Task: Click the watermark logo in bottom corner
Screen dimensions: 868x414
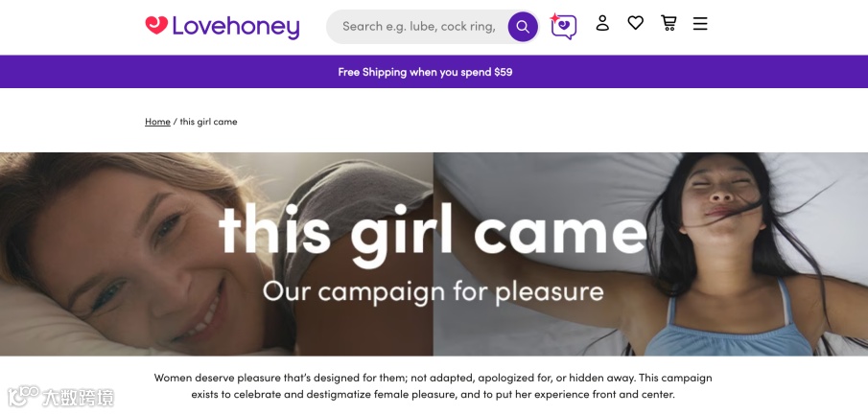Action: pos(60,398)
